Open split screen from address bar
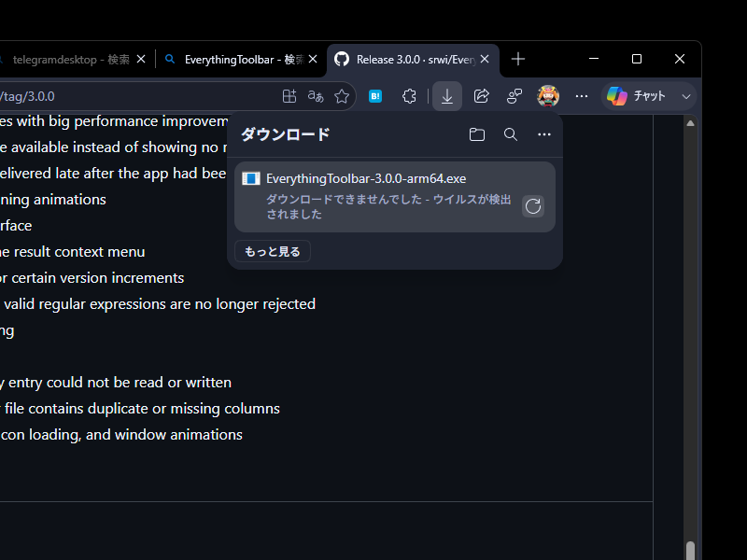The width and height of the screenshot is (747, 560). [x=289, y=96]
